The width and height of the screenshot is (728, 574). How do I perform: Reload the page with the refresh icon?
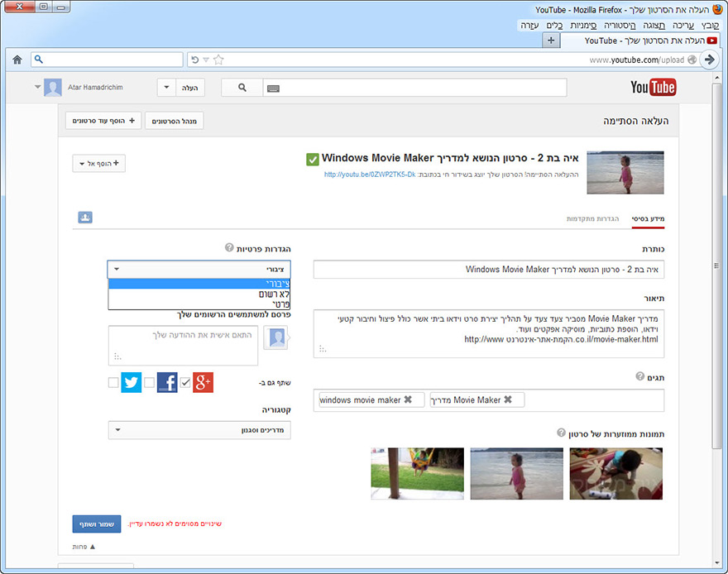(x=195, y=60)
